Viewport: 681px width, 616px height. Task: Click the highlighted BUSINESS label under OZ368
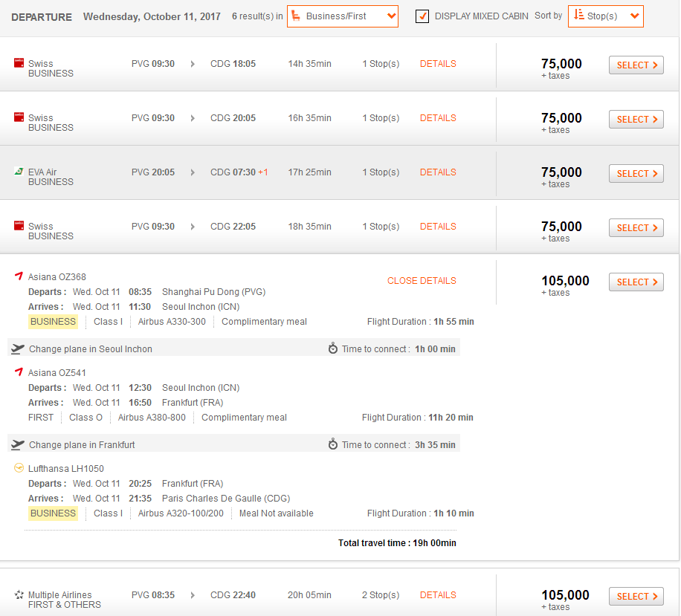coord(53,322)
